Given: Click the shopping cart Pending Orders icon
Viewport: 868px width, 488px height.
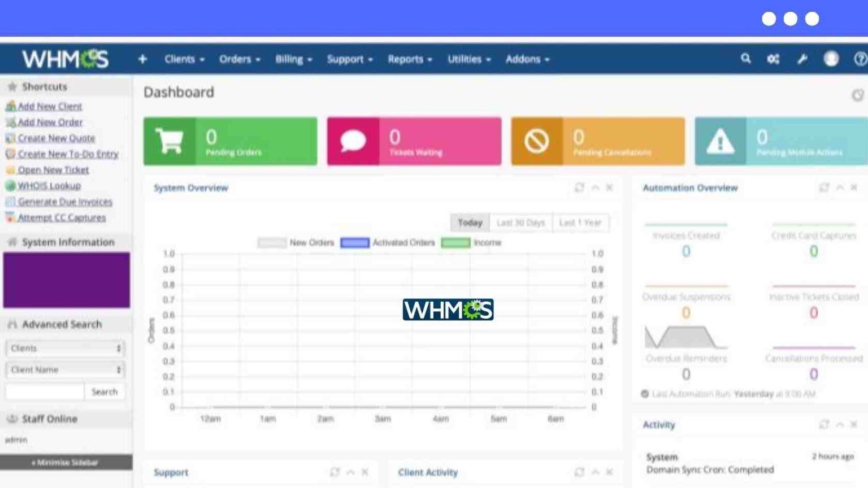Looking at the screenshot, I should 170,141.
